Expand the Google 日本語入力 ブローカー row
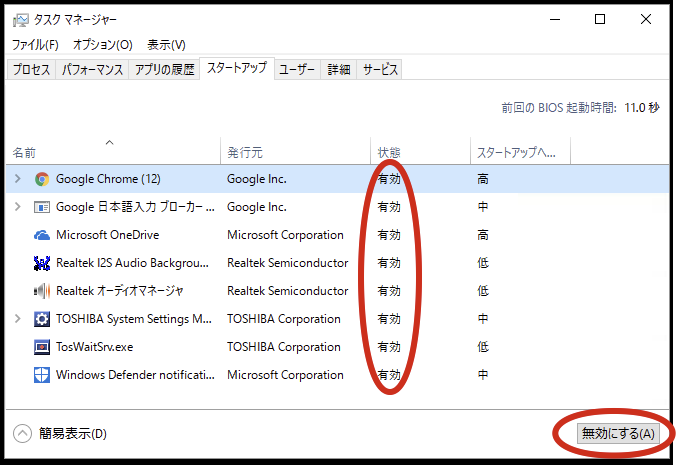This screenshot has height=465, width=678. (18, 207)
